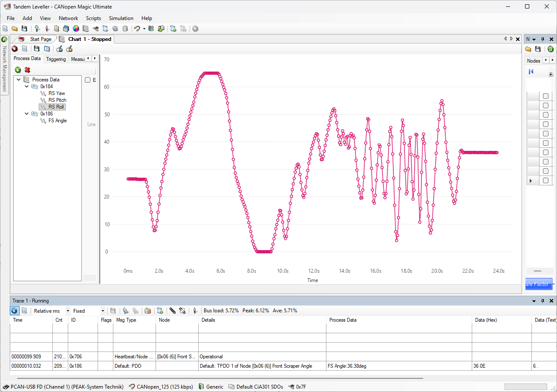This screenshot has width=557, height=392.
Task: Click the Scale Factor button
Action: (x=538, y=284)
